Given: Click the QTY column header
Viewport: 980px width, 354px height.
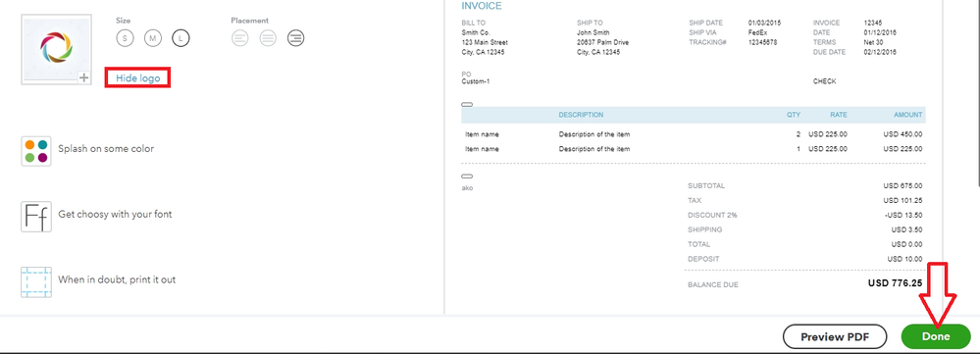Looking at the screenshot, I should (794, 115).
